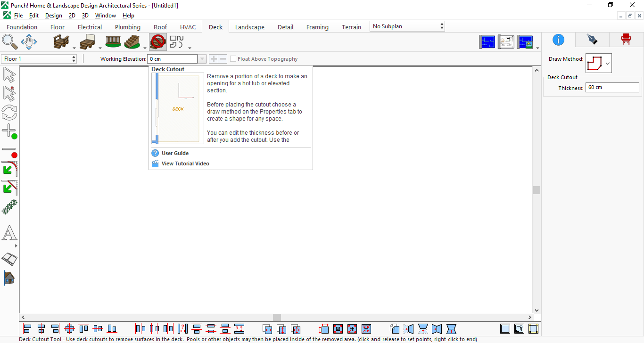Switch to the pen nib tab
The width and height of the screenshot is (644, 343).
coord(592,39)
